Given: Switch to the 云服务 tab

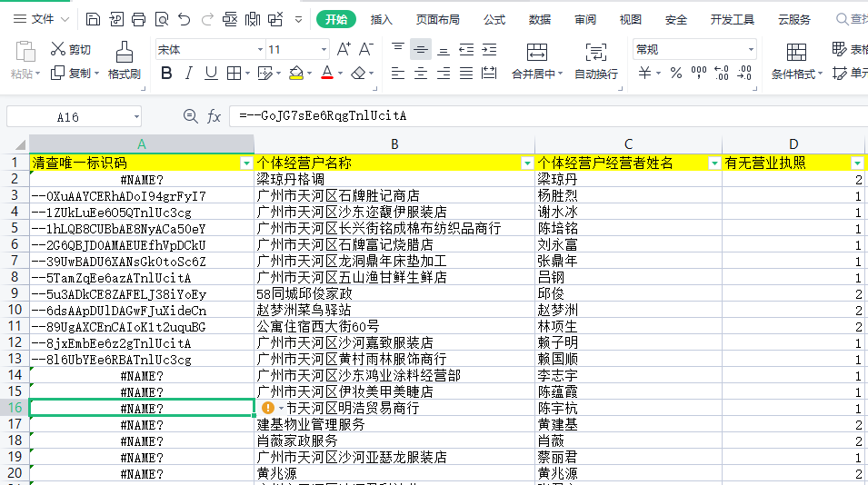Looking at the screenshot, I should (x=794, y=20).
